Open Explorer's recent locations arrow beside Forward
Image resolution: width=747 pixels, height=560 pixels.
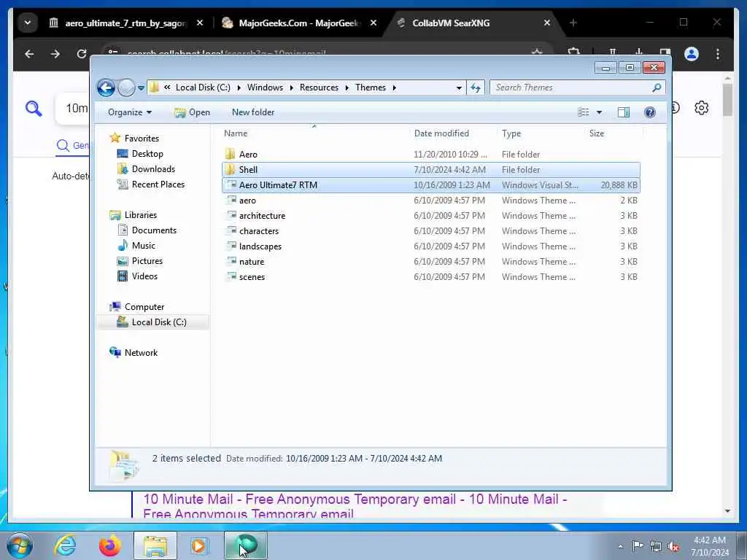pyautogui.click(x=141, y=88)
